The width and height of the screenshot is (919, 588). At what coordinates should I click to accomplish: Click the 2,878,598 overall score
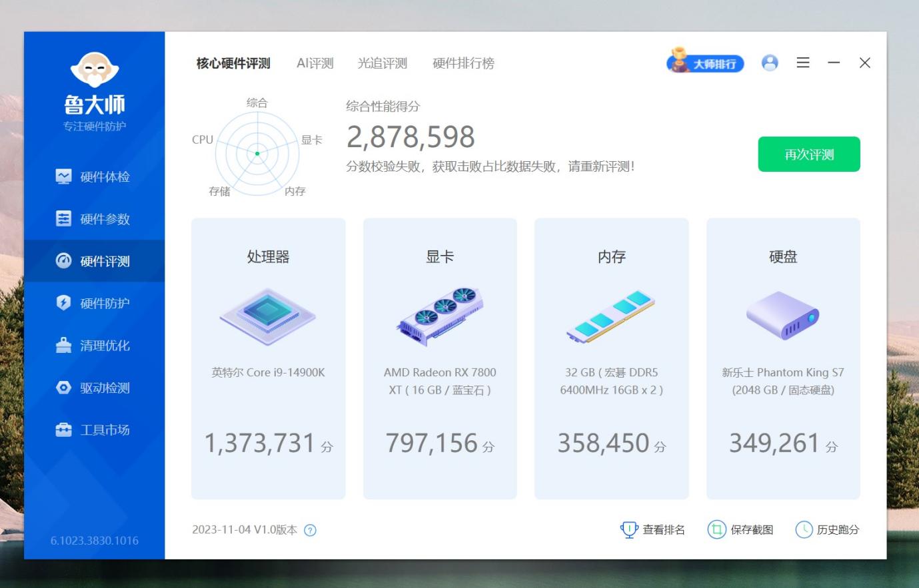411,137
